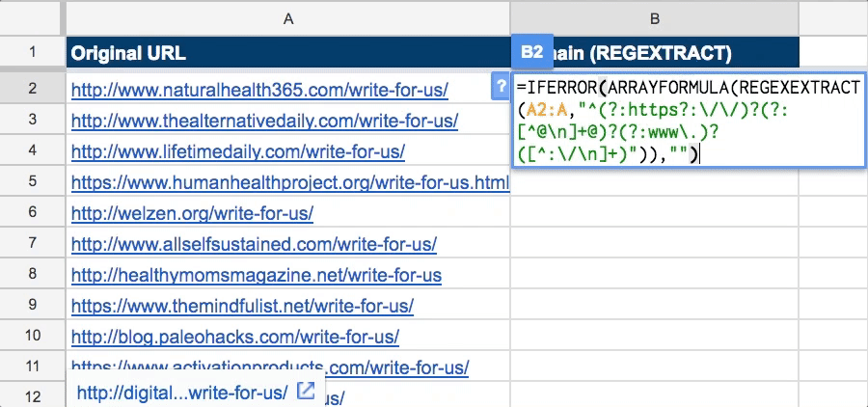Click inside the B2 formula editor
Screen dimensions: 868x407
(x=688, y=121)
